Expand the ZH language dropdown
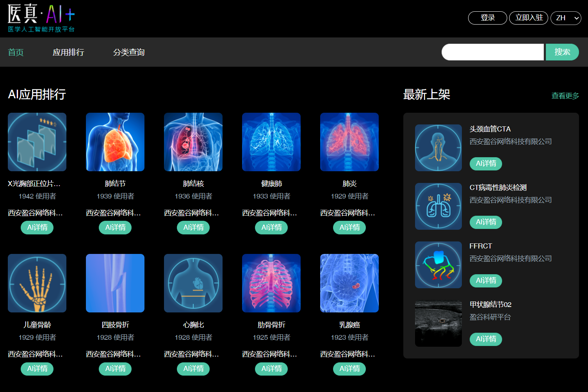This screenshot has height=392, width=588. [565, 18]
